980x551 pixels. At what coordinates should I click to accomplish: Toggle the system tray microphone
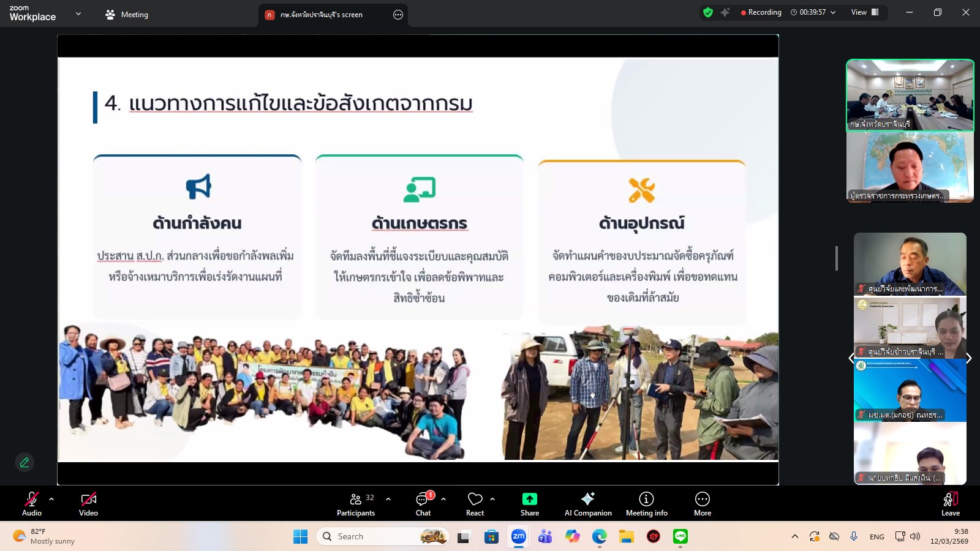(x=854, y=536)
